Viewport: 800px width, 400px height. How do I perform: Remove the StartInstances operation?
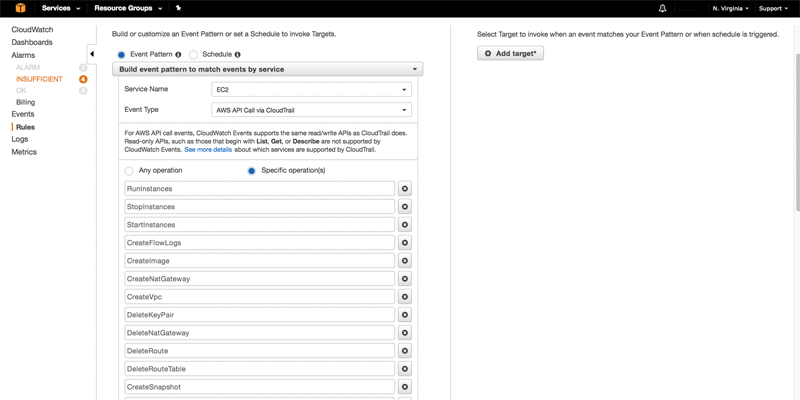pyautogui.click(x=405, y=224)
